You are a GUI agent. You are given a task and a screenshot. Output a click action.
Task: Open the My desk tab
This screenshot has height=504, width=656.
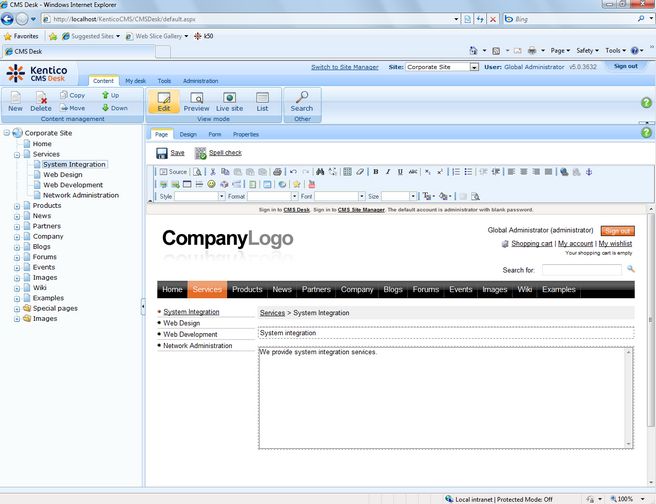135,81
